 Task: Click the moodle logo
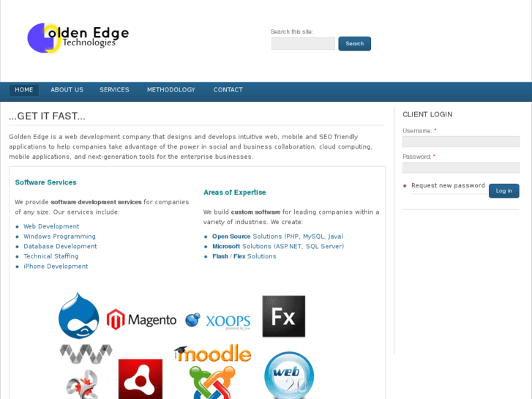pos(213,353)
